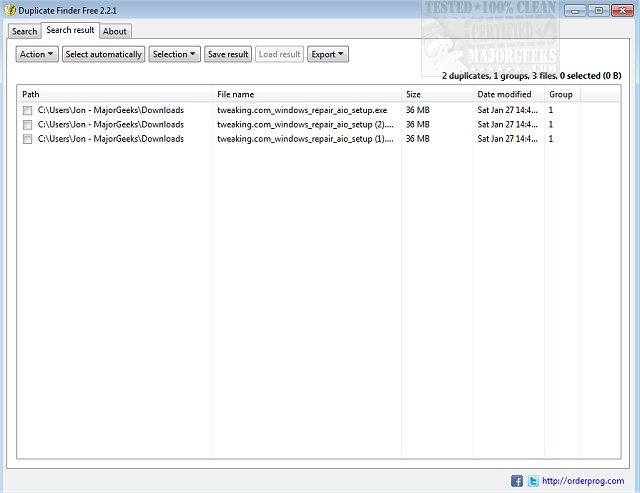
Task: Click the Duplicate Finder app icon in title bar
Action: (10, 10)
